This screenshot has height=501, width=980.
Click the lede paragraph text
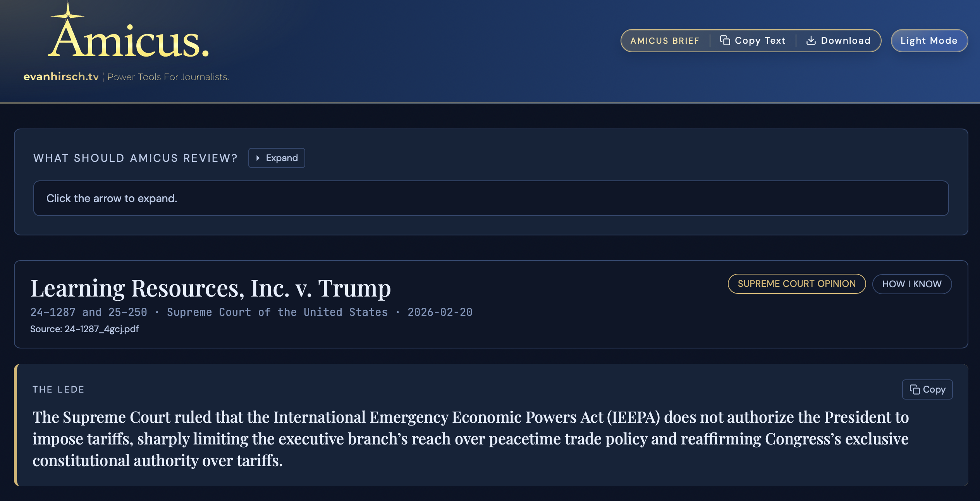click(470, 438)
